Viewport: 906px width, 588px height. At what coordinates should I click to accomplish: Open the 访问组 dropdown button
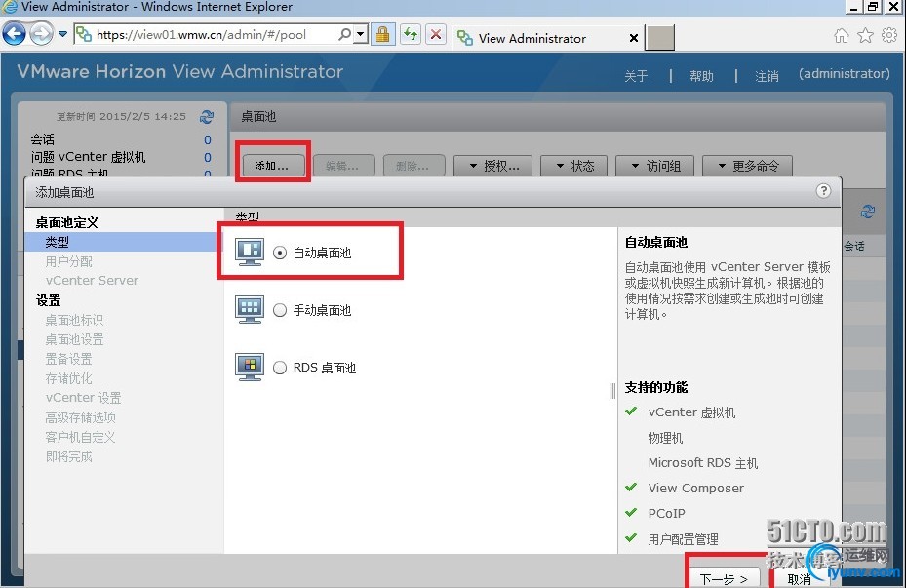(655, 167)
